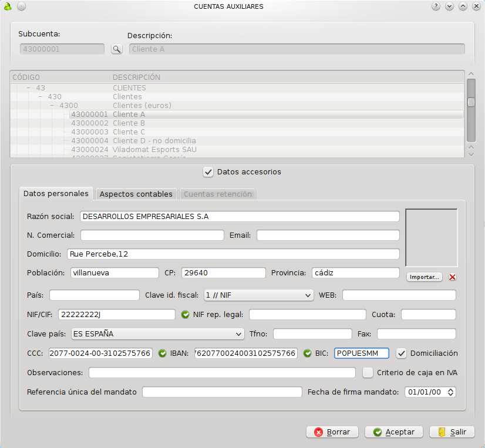Image resolution: width=485 pixels, height=448 pixels.
Task: Switch to the Cuentas retención tab
Action: tap(218, 194)
